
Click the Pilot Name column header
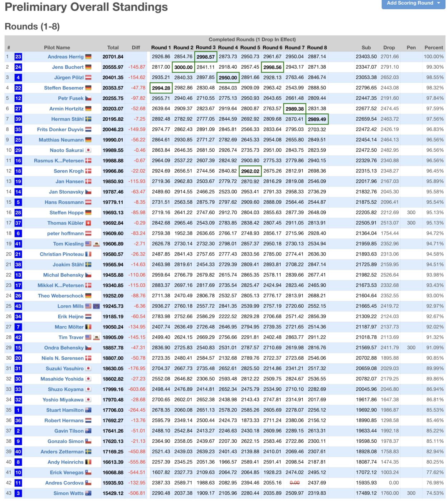coord(57,48)
